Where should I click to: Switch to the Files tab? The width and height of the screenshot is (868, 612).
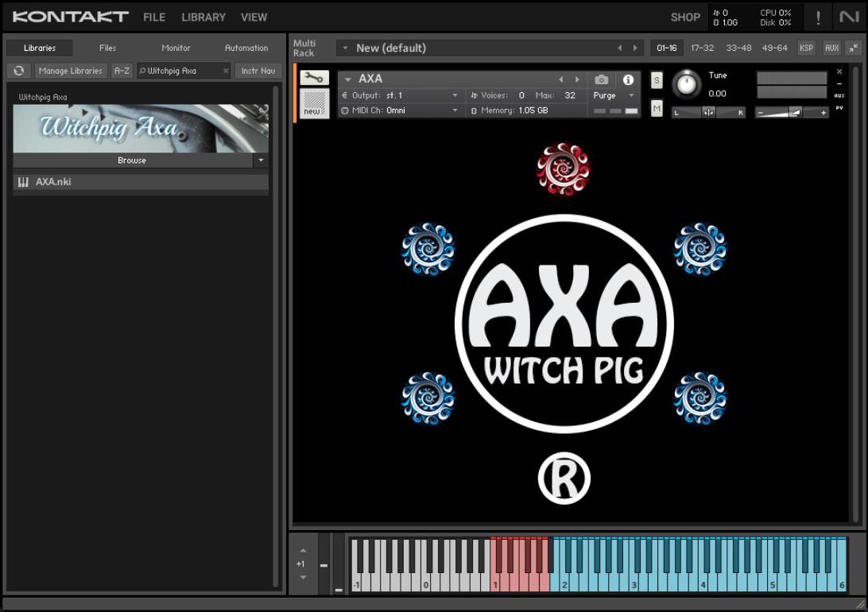coord(107,48)
